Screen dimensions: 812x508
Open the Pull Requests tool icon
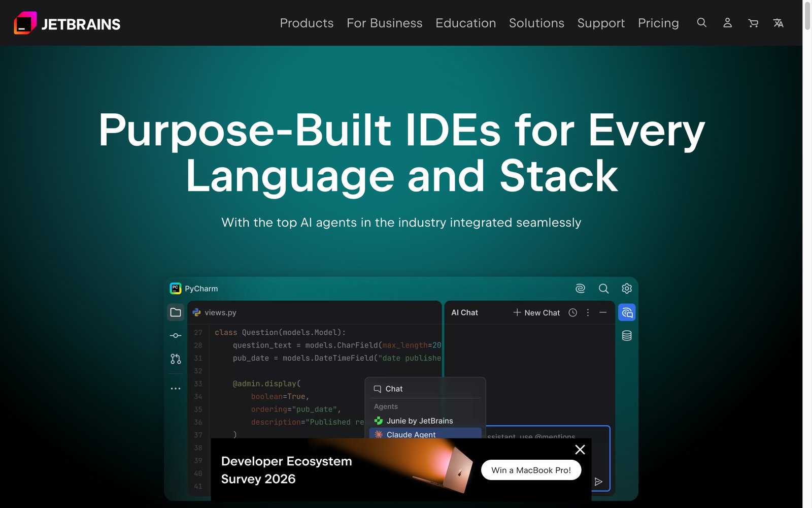coord(176,359)
